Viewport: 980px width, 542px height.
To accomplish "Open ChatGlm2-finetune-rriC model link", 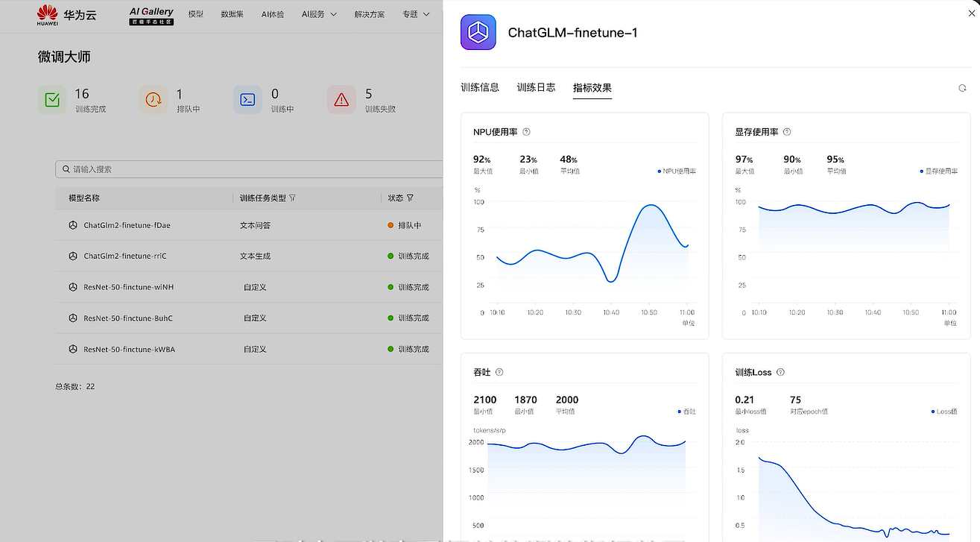I will tap(125, 256).
